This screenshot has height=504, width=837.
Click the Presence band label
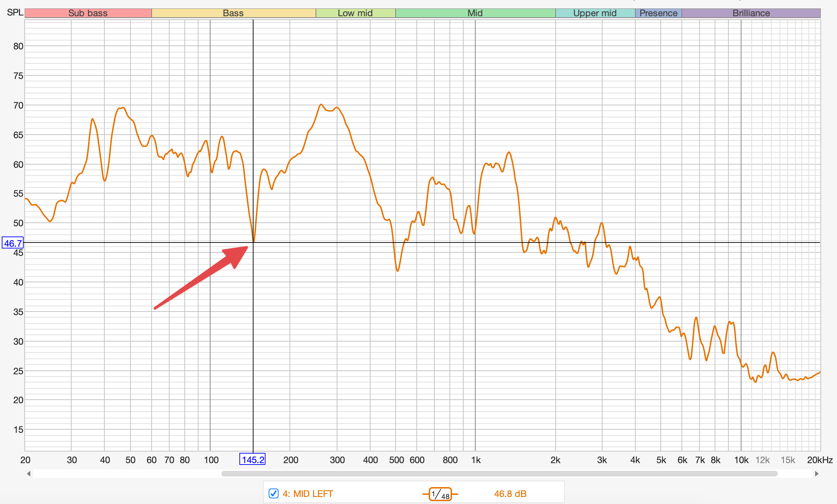[658, 13]
